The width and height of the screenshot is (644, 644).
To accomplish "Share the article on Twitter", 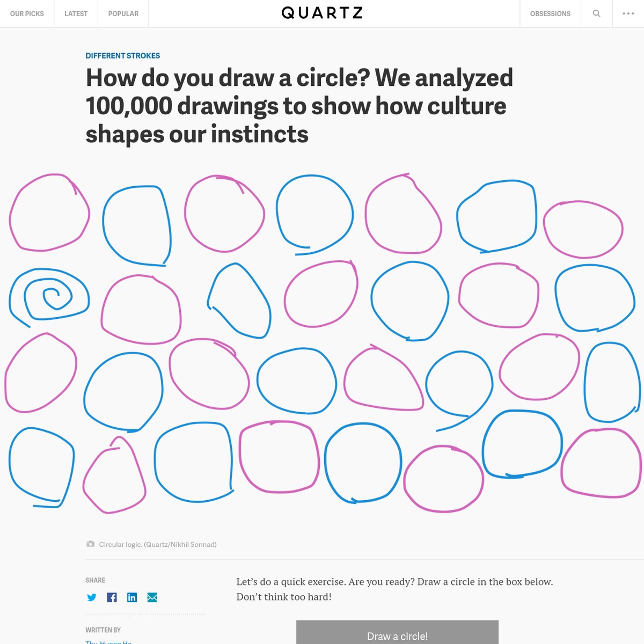I will click(92, 597).
